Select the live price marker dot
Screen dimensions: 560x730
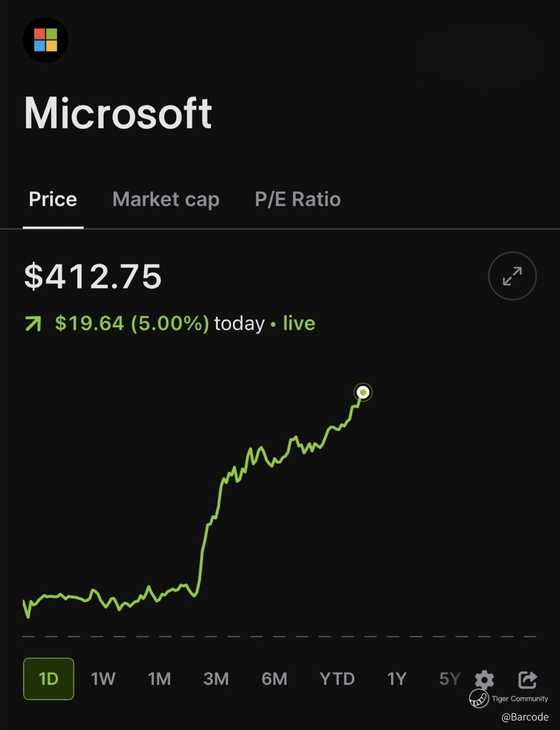coord(363,392)
